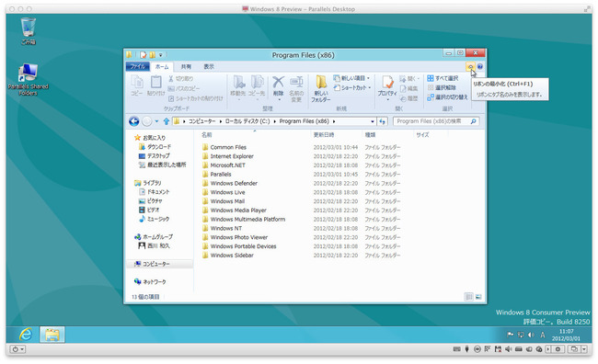The width and height of the screenshot is (598, 364).
Task: Create a New folder (新しいフォルダー)
Action: click(x=321, y=88)
